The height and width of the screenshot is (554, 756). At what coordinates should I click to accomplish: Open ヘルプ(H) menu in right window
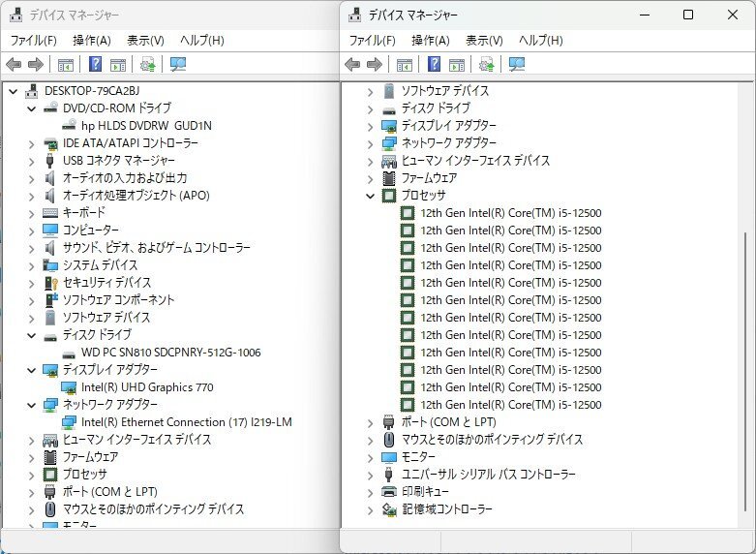pyautogui.click(x=541, y=41)
